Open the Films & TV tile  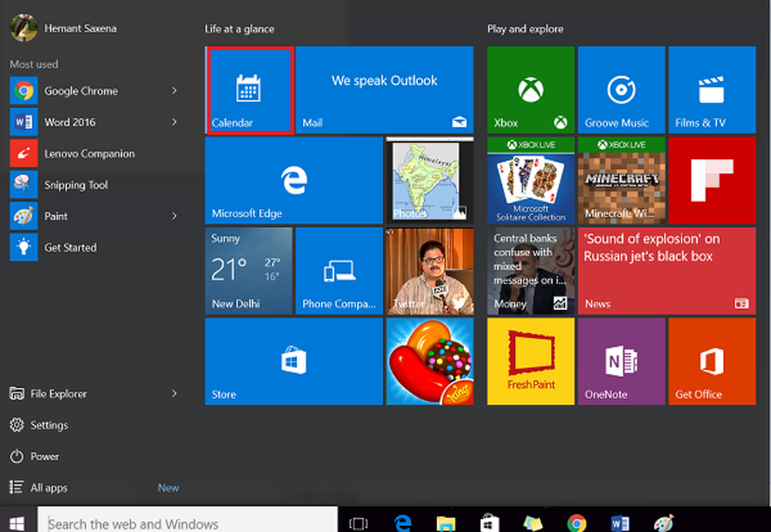[711, 89]
